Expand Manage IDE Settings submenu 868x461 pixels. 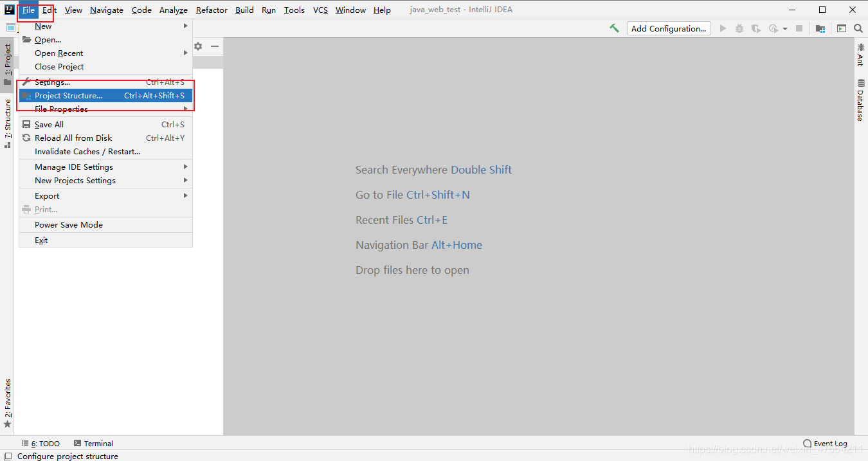point(105,167)
